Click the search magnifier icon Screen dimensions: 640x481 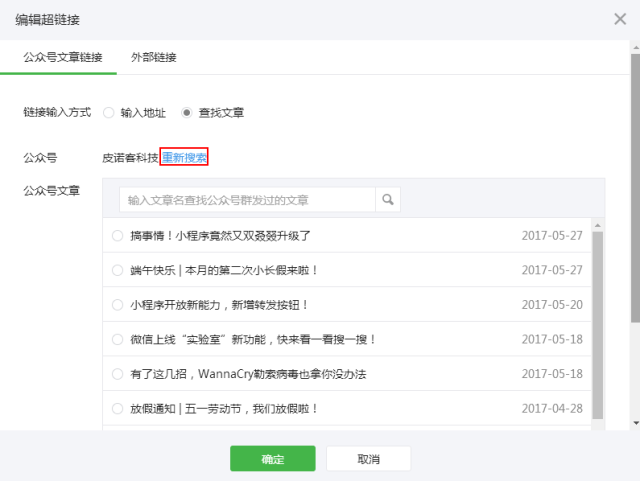click(x=387, y=199)
